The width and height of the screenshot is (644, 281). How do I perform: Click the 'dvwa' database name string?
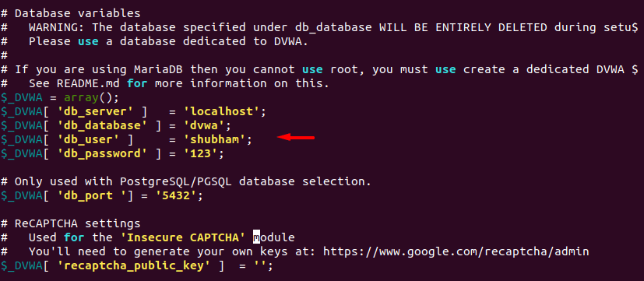pos(204,125)
